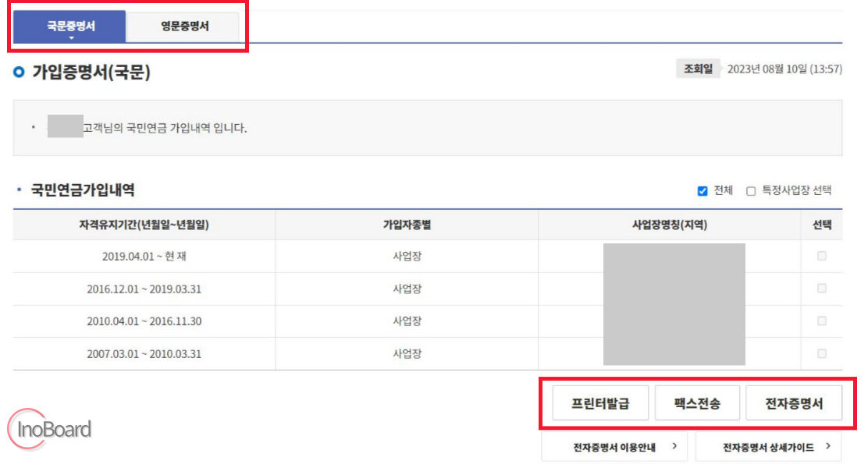This screenshot has width=868, height=468.
Task: Click the 2019.04.01 ~ 현재 period cell
Action: click(144, 256)
